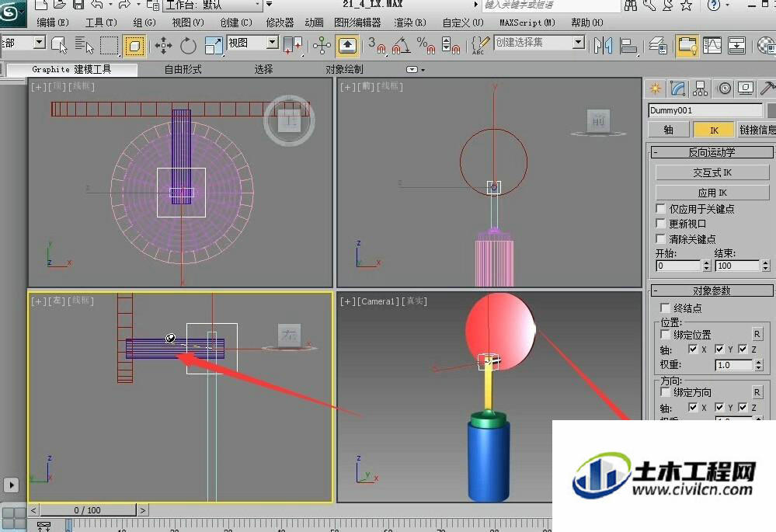The image size is (776, 532).
Task: Open the 修改器 menu
Action: click(280, 23)
